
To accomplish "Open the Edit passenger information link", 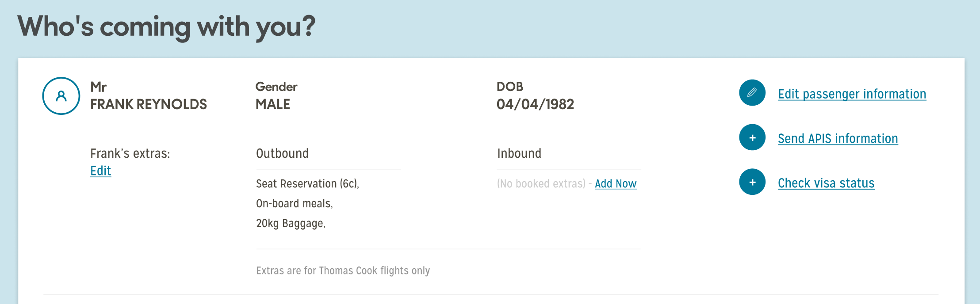I will pos(852,94).
